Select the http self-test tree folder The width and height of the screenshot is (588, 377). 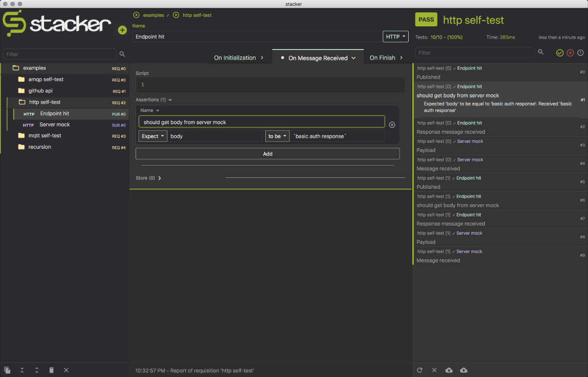coord(68,102)
